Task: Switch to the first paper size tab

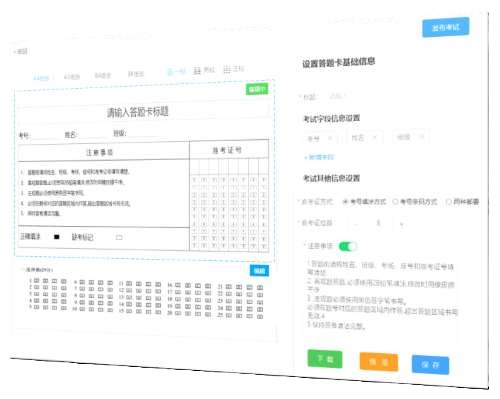Action: (x=41, y=78)
